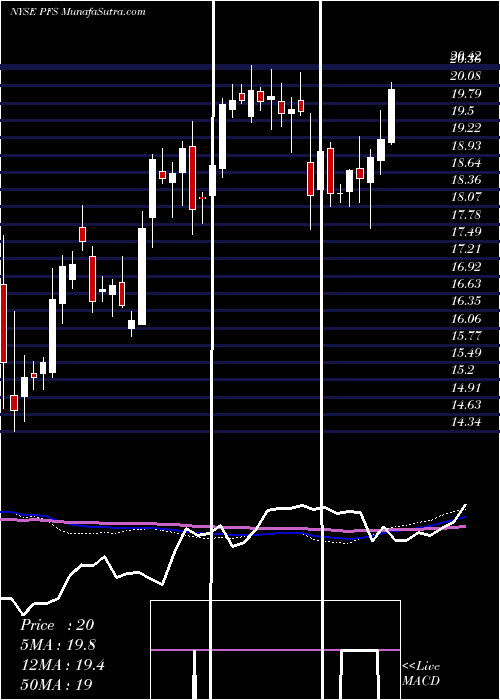The width and height of the screenshot is (500, 700).
Task: Click the 16.06 price axis label
Action: (x=466, y=318)
